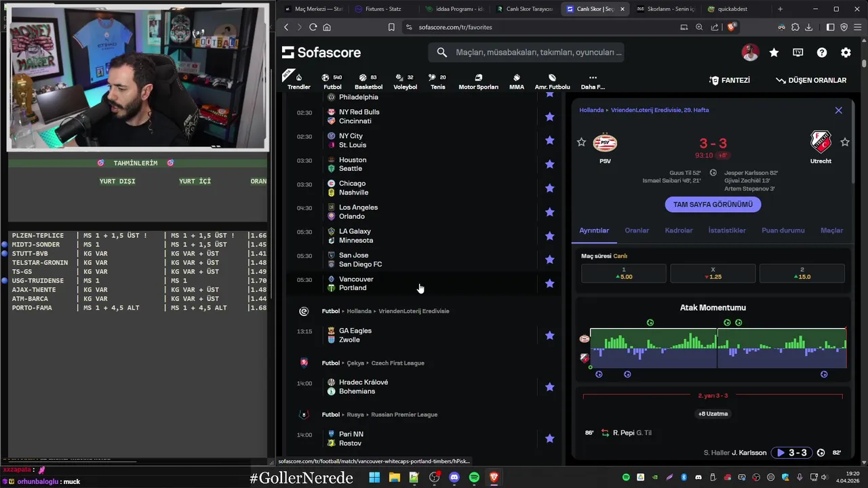Bookmark the current page
868x488 pixels.
pos(391,27)
